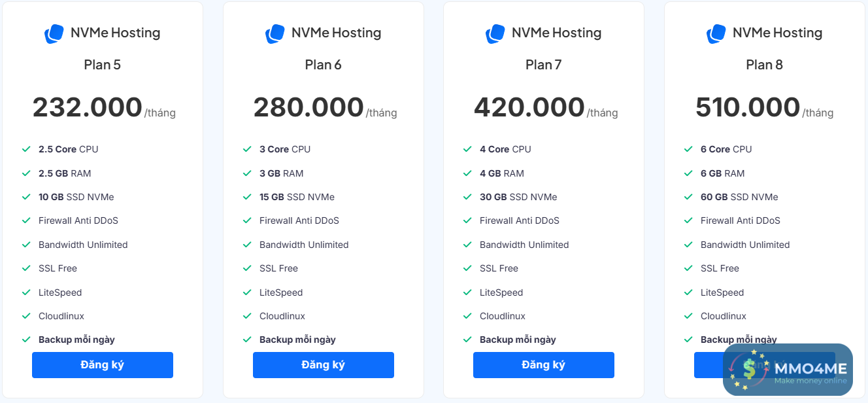Select the 510.000 monthly price
The width and height of the screenshot is (868, 403).
(x=748, y=107)
